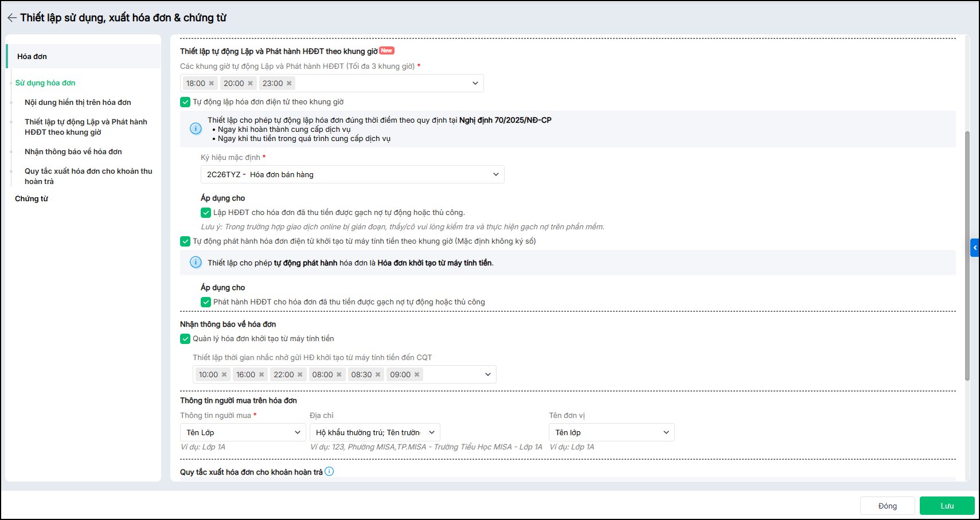Remove the 09:00 reminder time tag
This screenshot has width=980, height=520.
[x=417, y=375]
